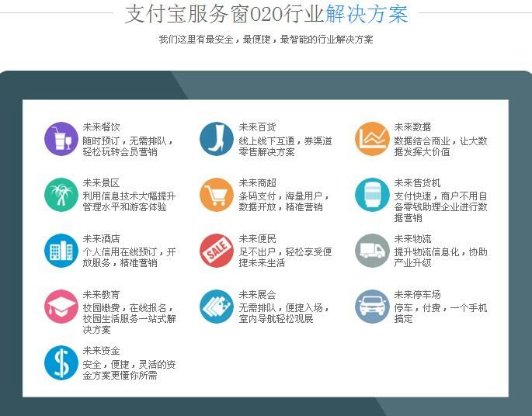The image size is (532, 416).
Task: Click the blue 解决方案 text in the header
Action: [x=367, y=14]
